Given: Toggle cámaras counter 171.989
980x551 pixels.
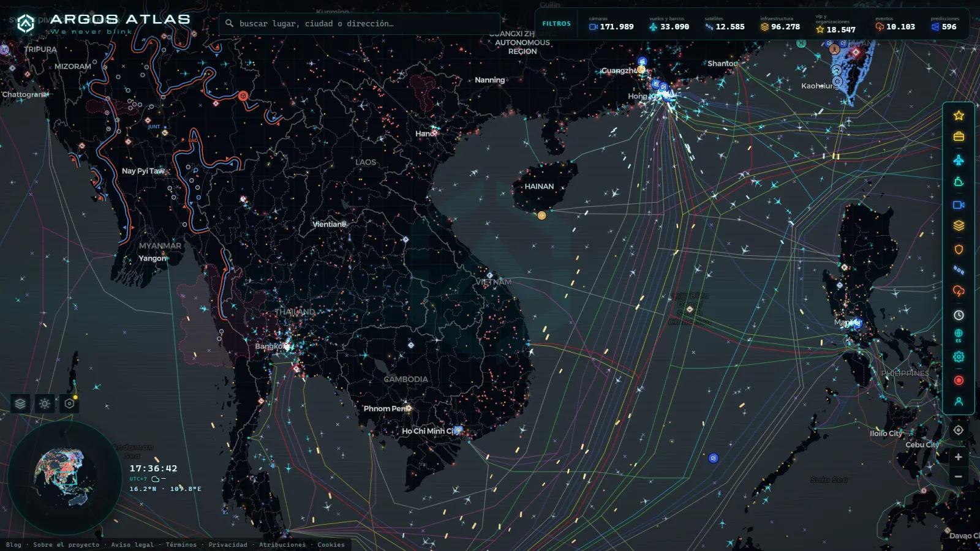Looking at the screenshot, I should click(x=611, y=24).
